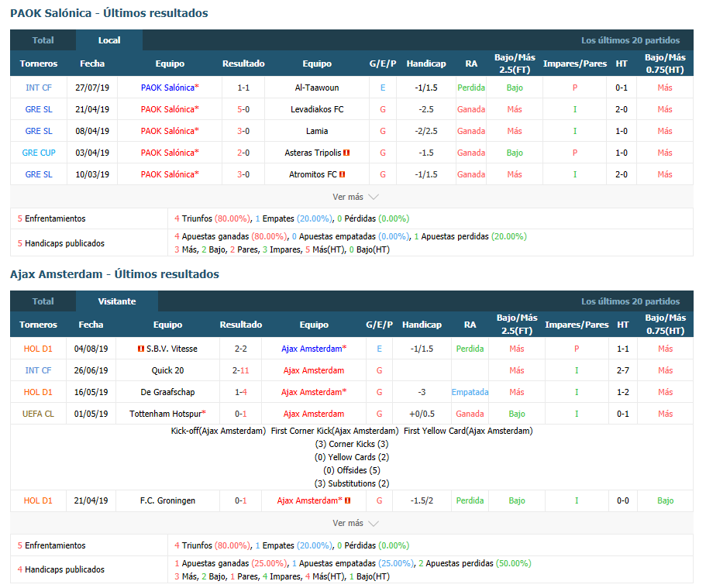Expand Ver más under the Ajax Amsterdam table
The width and height of the screenshot is (706, 588).
[355, 523]
